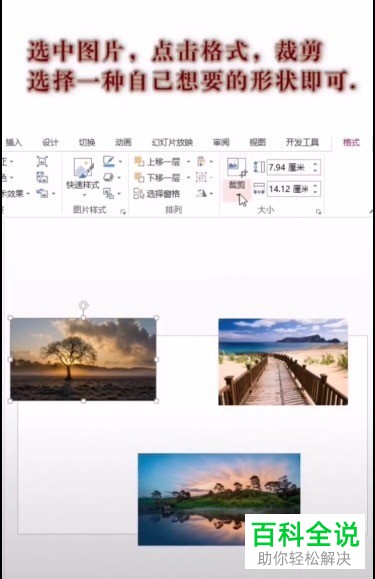Image resolution: width=375 pixels, height=579 pixels.
Task: Expand the reset picture dropdown arrow
Action: [54, 193]
